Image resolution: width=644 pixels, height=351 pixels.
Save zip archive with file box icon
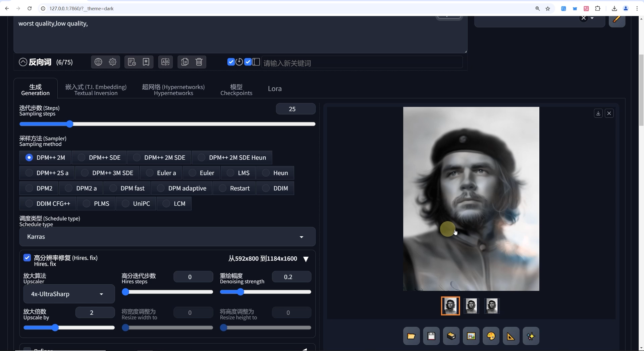pos(451,336)
